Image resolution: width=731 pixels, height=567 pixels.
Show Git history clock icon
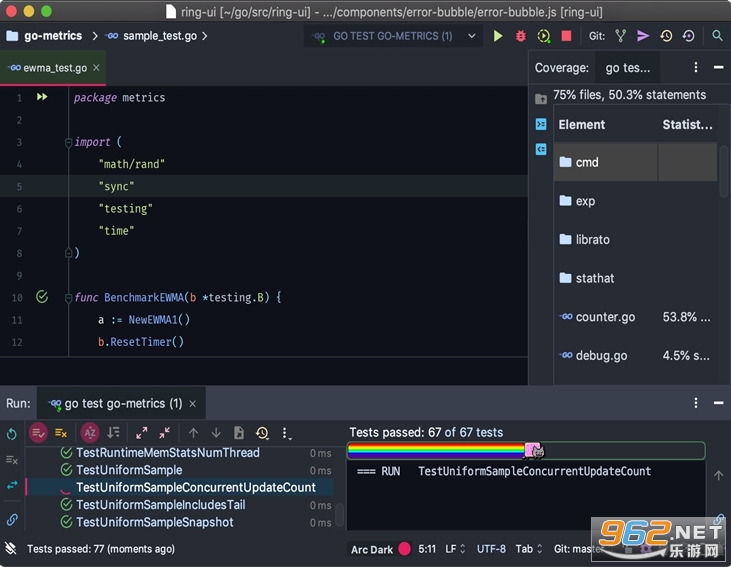point(666,36)
